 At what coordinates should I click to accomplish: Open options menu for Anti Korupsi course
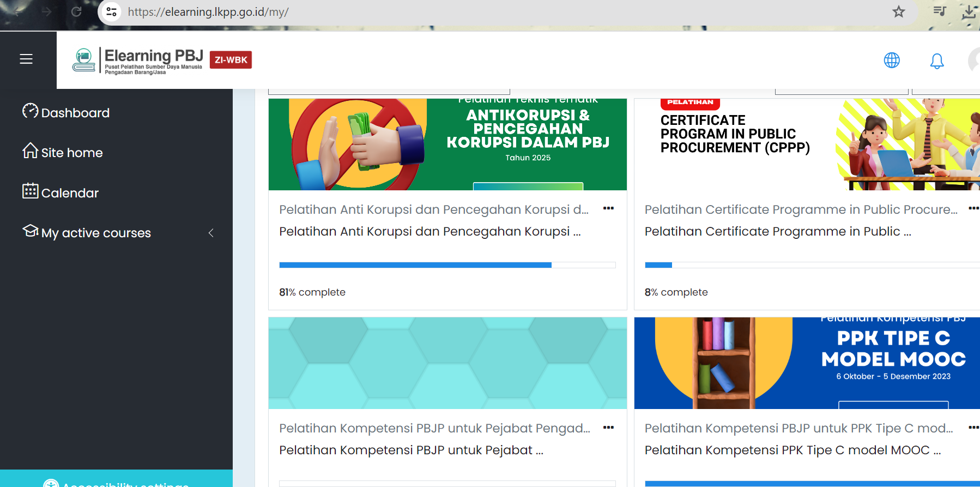pyautogui.click(x=608, y=208)
